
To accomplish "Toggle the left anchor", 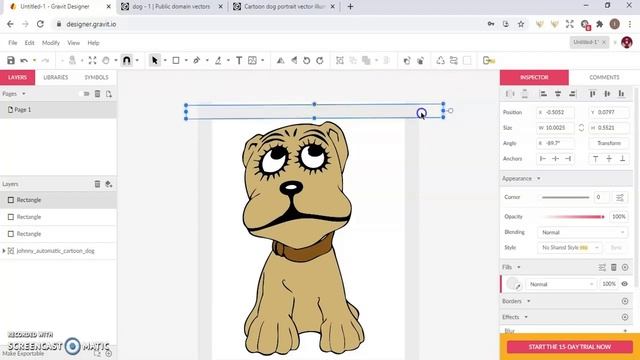I will [x=543, y=159].
